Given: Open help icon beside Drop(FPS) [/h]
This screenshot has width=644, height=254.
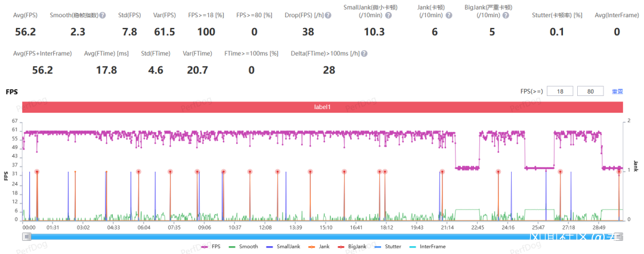Looking at the screenshot, I should click(x=328, y=16).
